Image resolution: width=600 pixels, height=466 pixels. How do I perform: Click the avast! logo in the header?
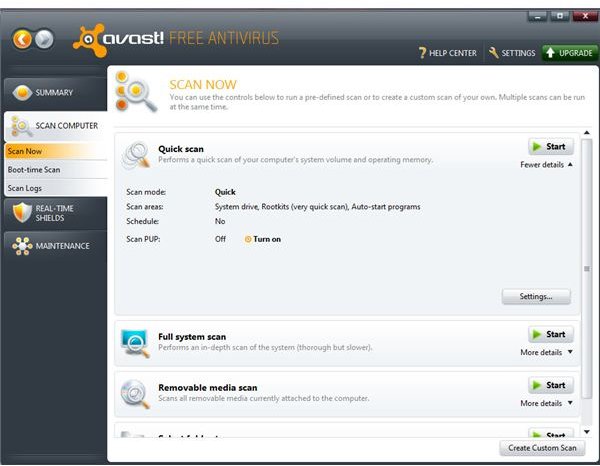119,40
